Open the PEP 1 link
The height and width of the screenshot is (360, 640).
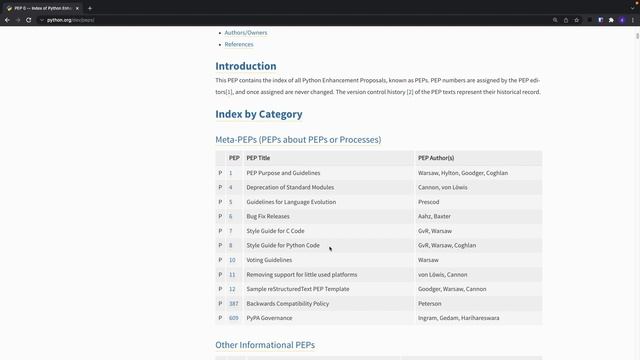[231, 173]
